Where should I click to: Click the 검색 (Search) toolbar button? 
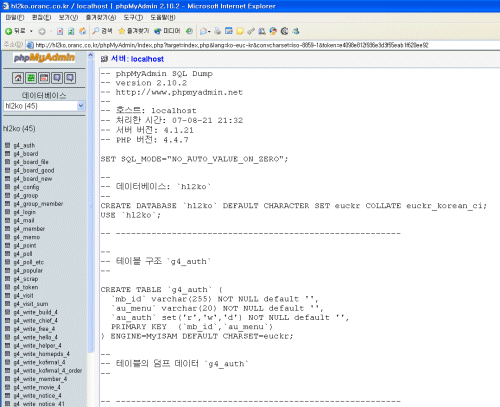[102, 31]
